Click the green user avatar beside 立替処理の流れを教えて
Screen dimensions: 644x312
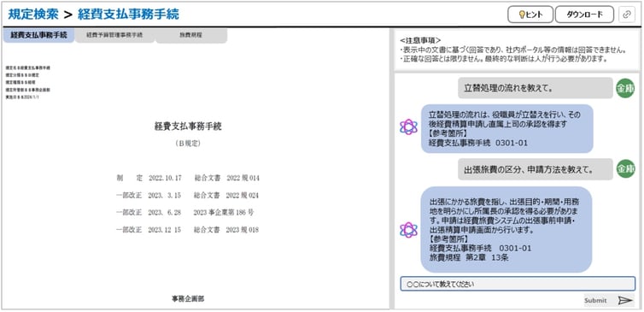coord(625,88)
